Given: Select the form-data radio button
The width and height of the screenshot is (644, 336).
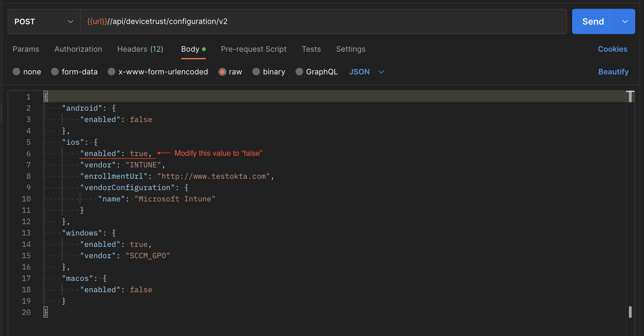Looking at the screenshot, I should 55,72.
